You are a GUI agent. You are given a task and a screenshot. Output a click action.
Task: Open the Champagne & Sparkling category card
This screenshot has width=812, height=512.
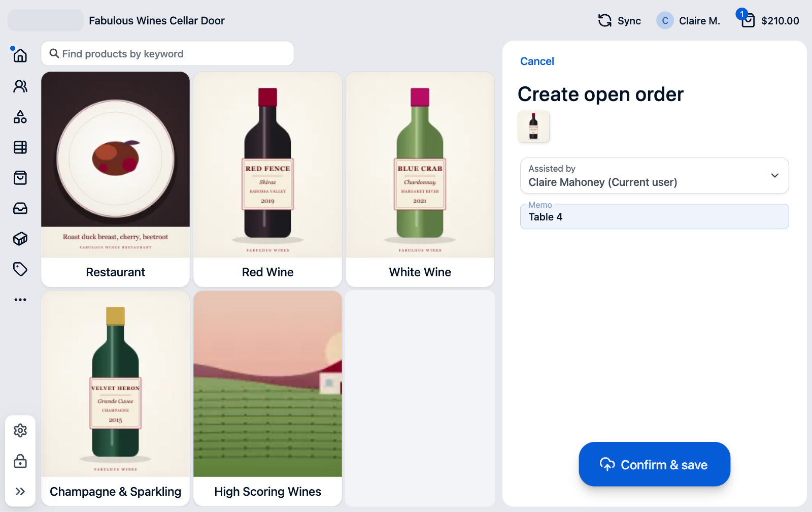[115, 398]
